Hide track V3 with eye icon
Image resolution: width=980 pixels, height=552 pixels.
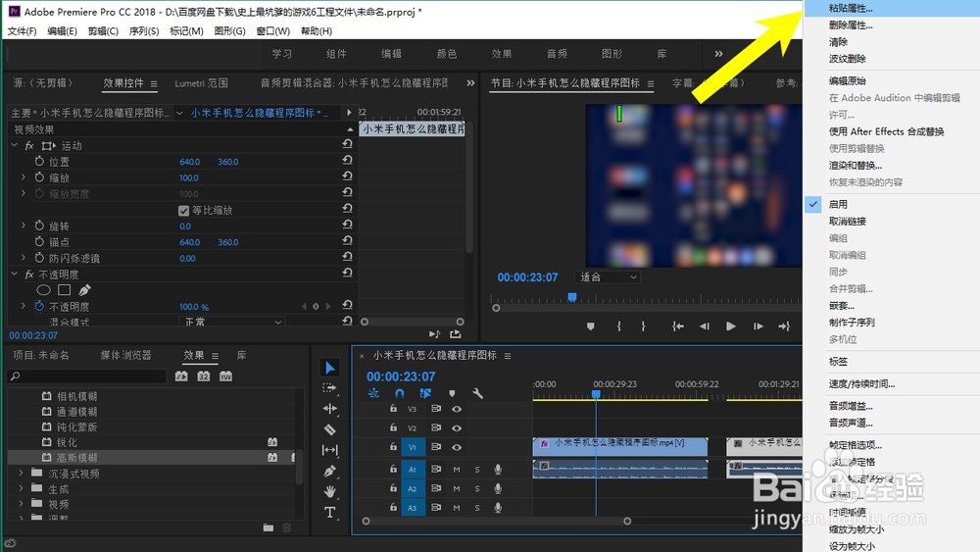click(x=457, y=409)
